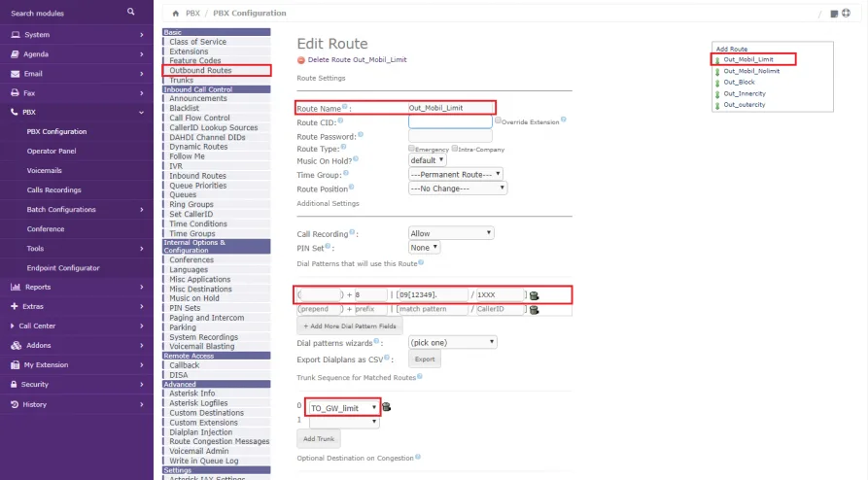Click the Reports chart icon in sidebar
Image resolution: width=868 pixels, height=480 pixels.
click(16, 287)
